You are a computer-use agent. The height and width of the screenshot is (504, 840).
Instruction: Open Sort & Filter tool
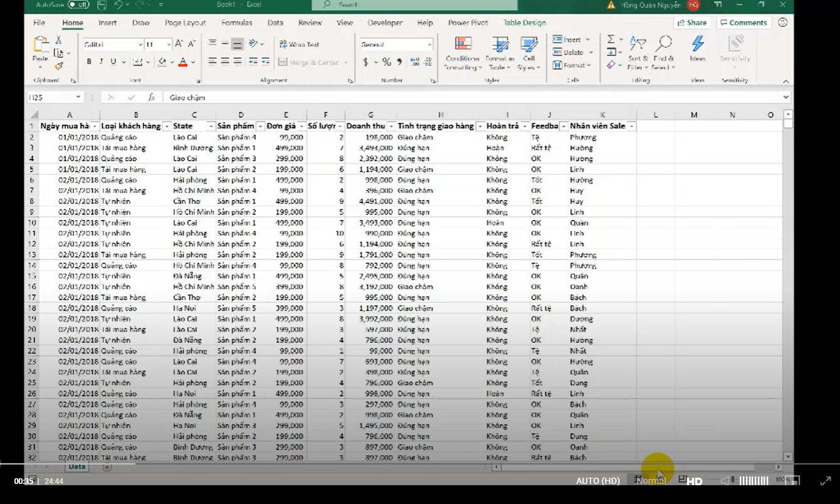pos(638,53)
